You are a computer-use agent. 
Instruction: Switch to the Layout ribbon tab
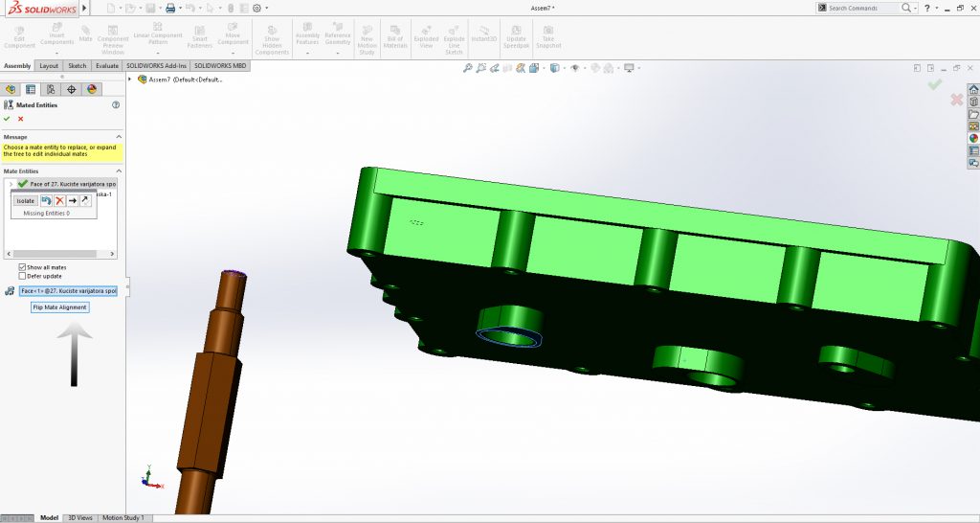pos(48,66)
